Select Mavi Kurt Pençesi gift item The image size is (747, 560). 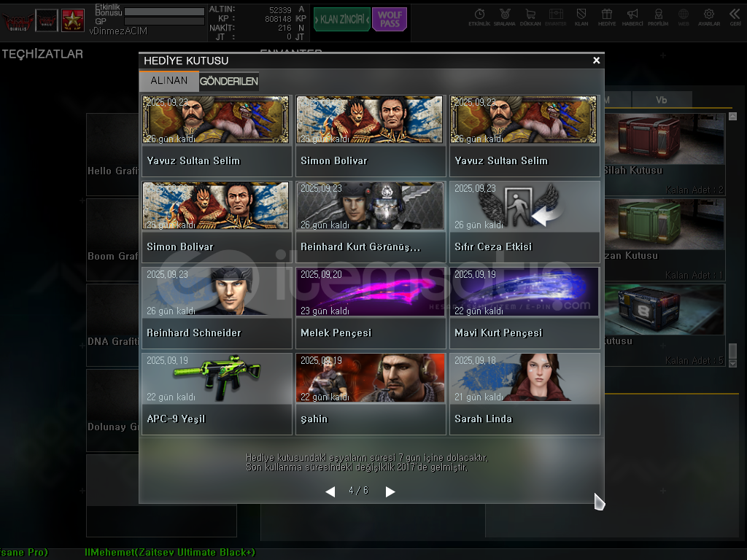525,308
